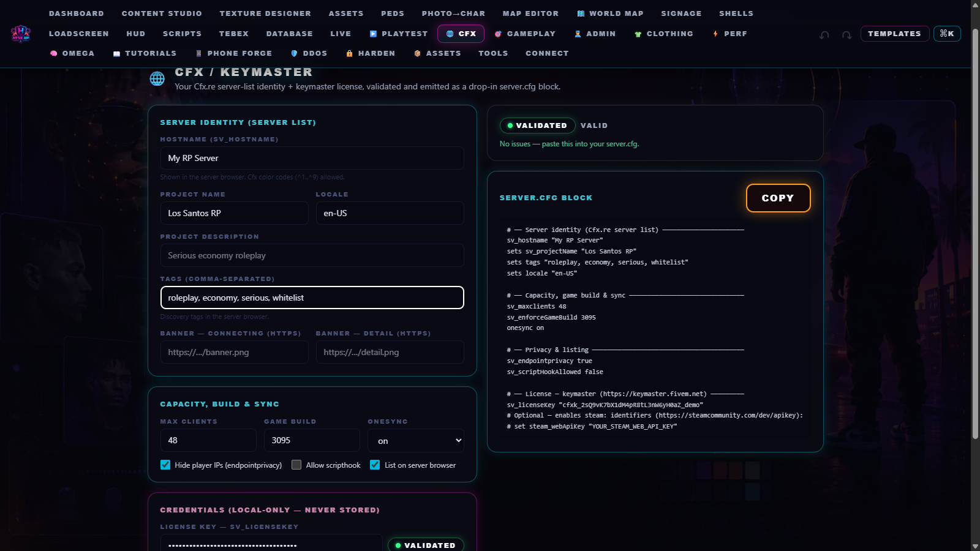The width and height of the screenshot is (980, 551).
Task: Click the Banner Detail URL field
Action: click(x=390, y=352)
